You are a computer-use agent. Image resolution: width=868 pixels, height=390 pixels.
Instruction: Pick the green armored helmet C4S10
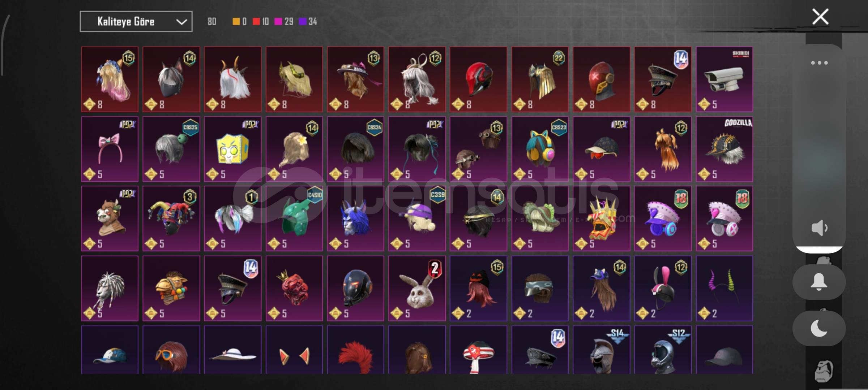[x=294, y=218]
